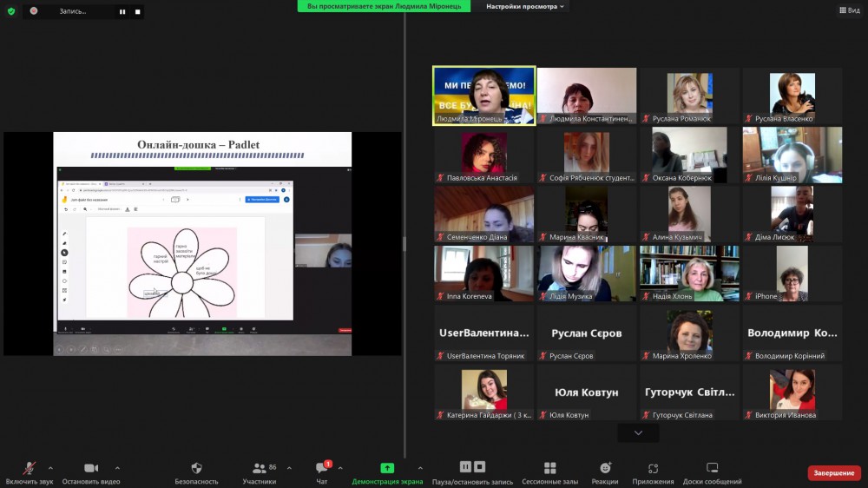Unmute microphone with Включить звук icon
The image size is (868, 488).
pyautogui.click(x=29, y=468)
